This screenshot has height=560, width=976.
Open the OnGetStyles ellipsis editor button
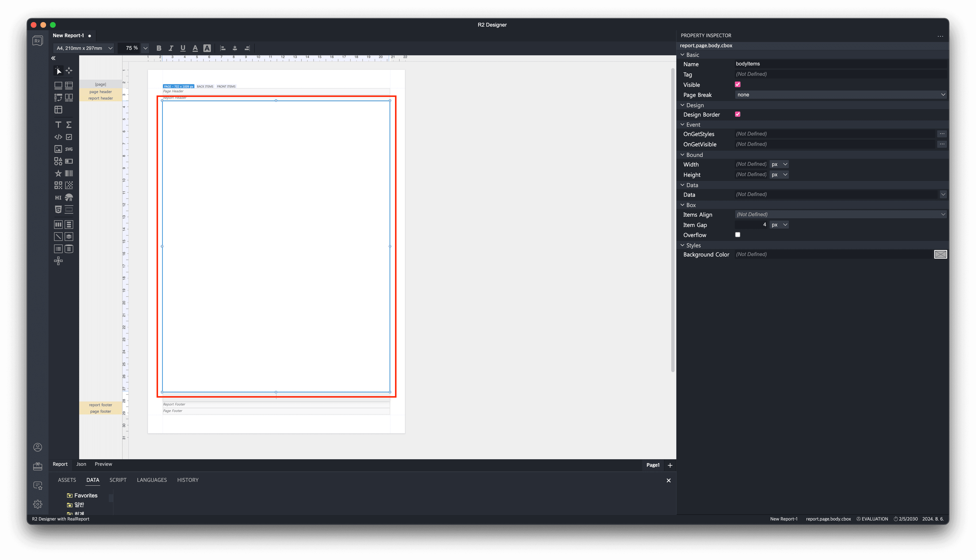tap(942, 134)
